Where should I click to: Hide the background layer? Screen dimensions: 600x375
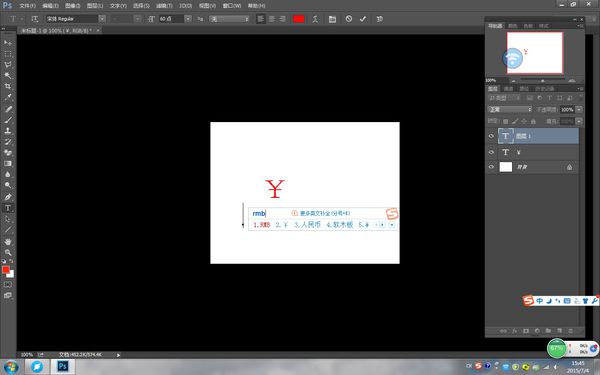491,167
